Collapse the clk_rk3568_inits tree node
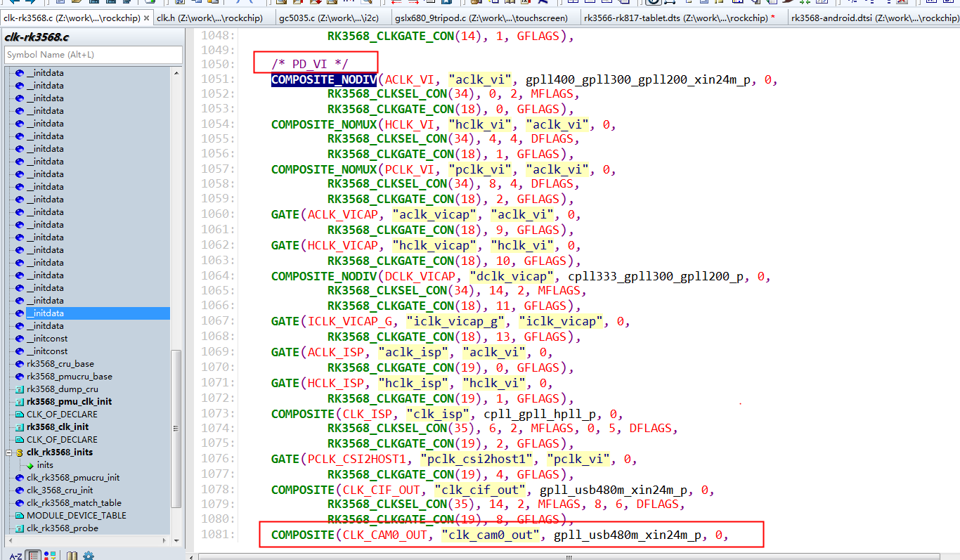 pyautogui.click(x=9, y=452)
